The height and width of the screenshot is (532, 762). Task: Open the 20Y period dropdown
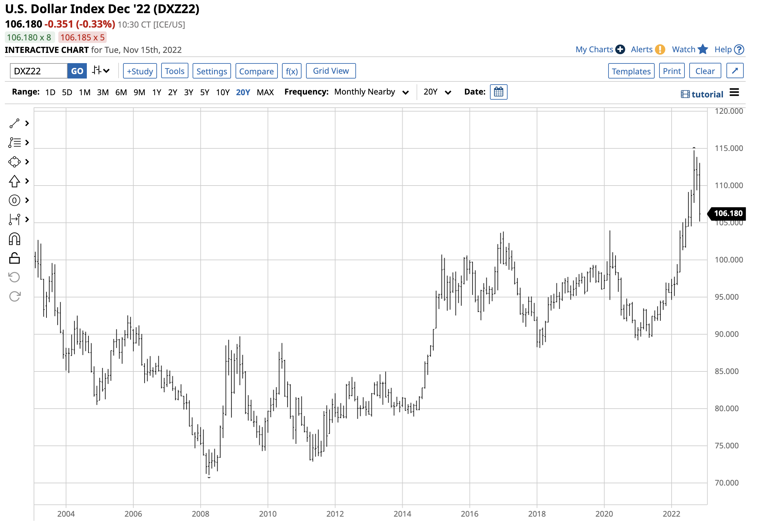click(437, 92)
